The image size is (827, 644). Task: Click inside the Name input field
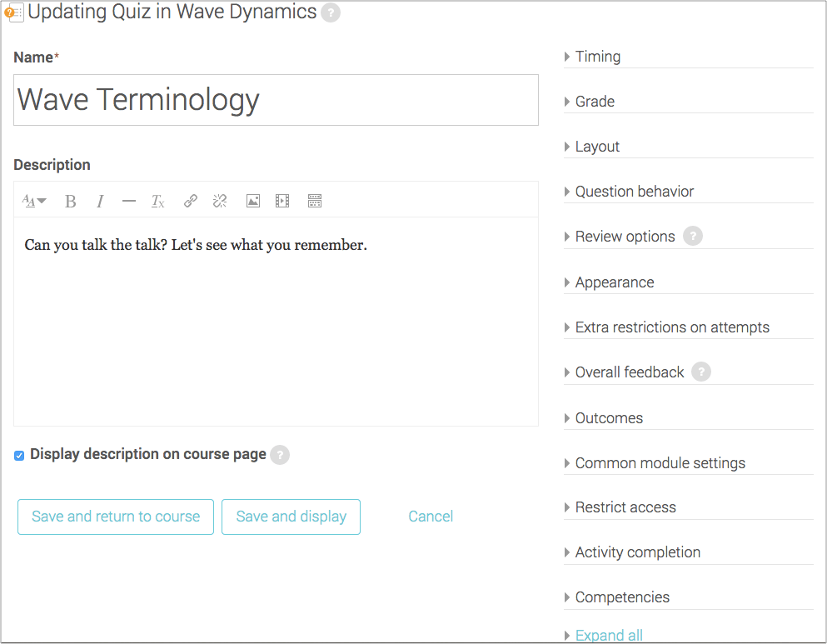276,99
